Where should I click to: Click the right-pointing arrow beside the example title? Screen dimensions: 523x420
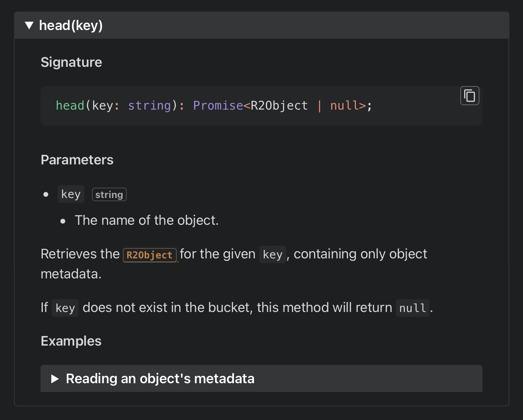pyautogui.click(x=55, y=378)
